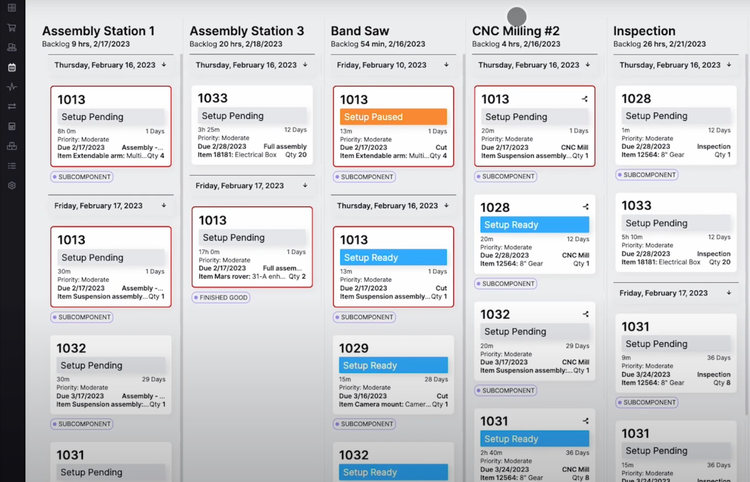
Task: Open job card 1033 in Assembly Station 3
Action: pos(251,125)
